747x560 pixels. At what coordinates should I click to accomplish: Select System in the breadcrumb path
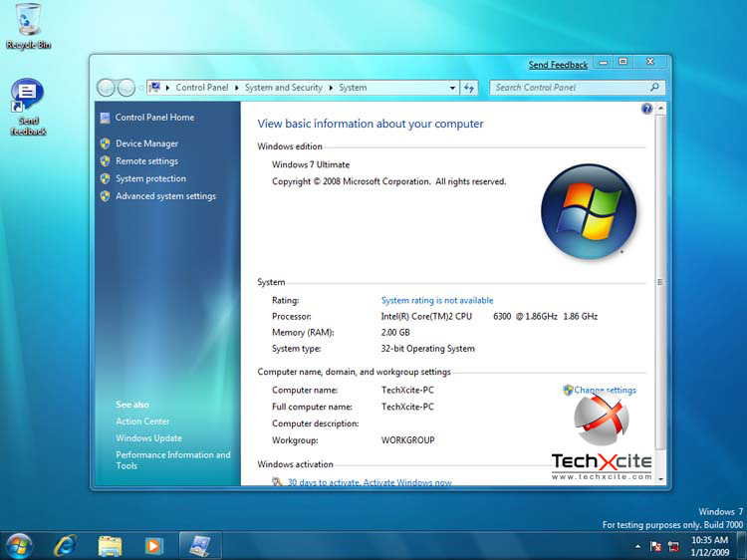coord(353,88)
